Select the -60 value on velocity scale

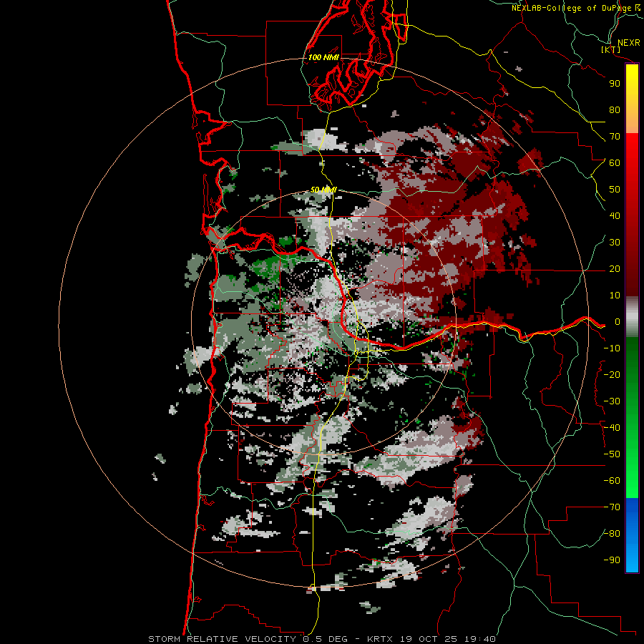point(612,481)
